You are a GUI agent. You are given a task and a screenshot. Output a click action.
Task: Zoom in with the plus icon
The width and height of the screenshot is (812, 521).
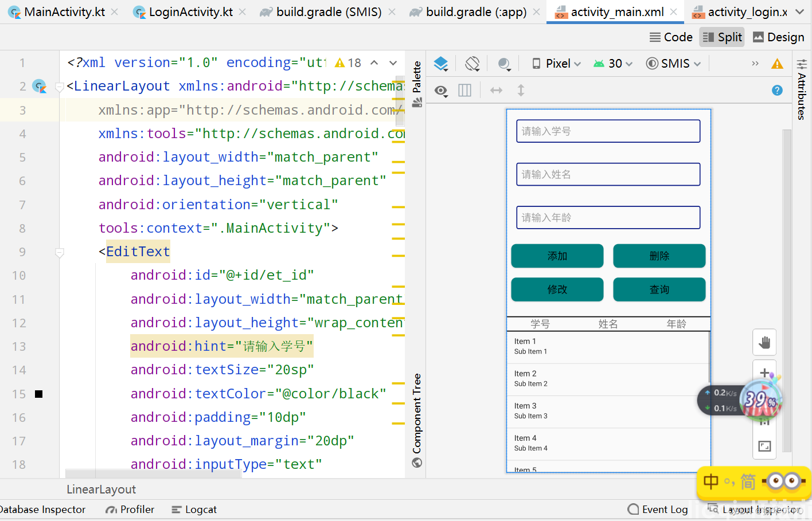click(x=764, y=373)
